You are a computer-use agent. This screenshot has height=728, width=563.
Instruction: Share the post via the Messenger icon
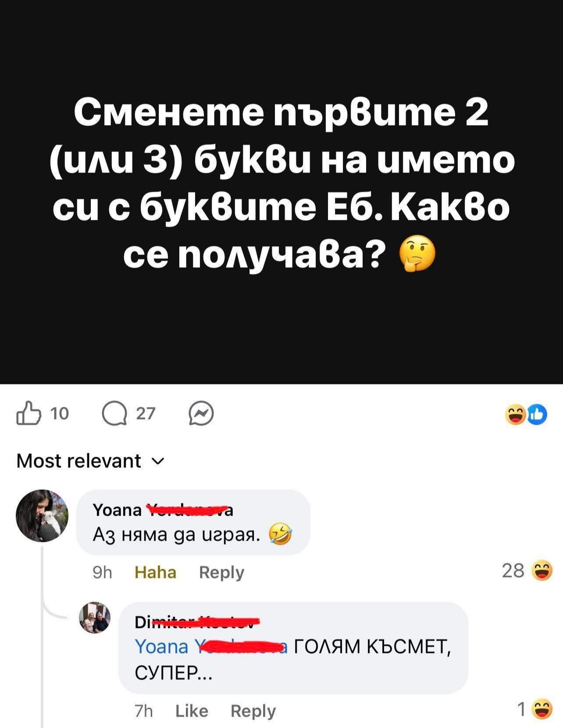pyautogui.click(x=201, y=414)
